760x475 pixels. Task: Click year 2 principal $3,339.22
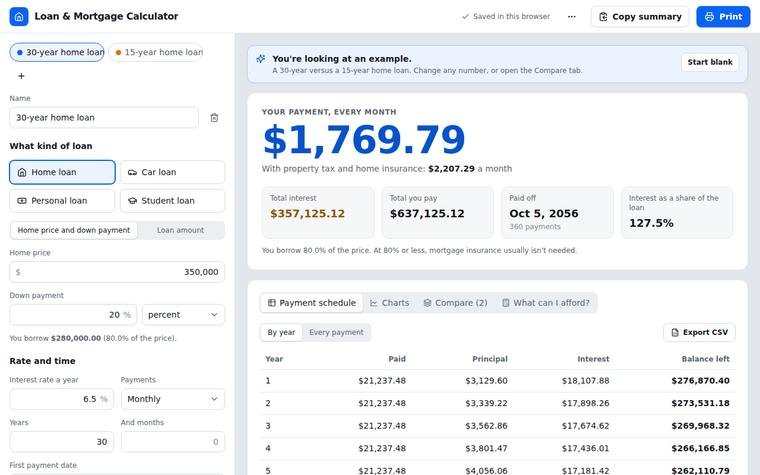[486, 403]
